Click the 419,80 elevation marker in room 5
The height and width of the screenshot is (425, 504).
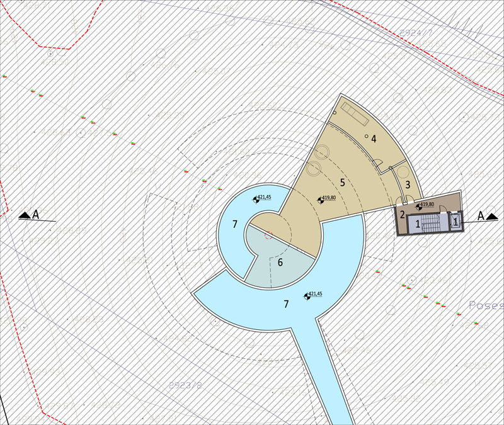point(320,200)
